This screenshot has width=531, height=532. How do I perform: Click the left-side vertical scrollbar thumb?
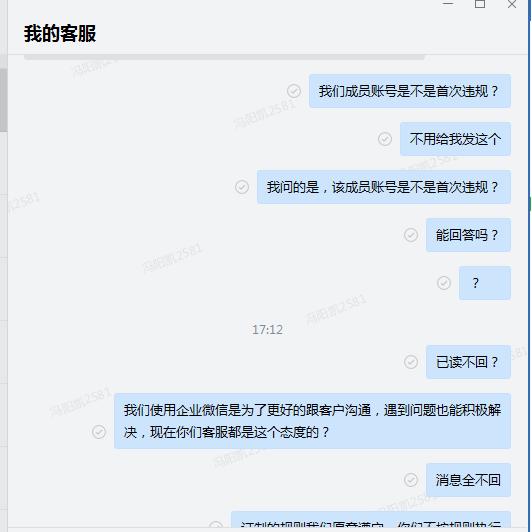pos(3,100)
